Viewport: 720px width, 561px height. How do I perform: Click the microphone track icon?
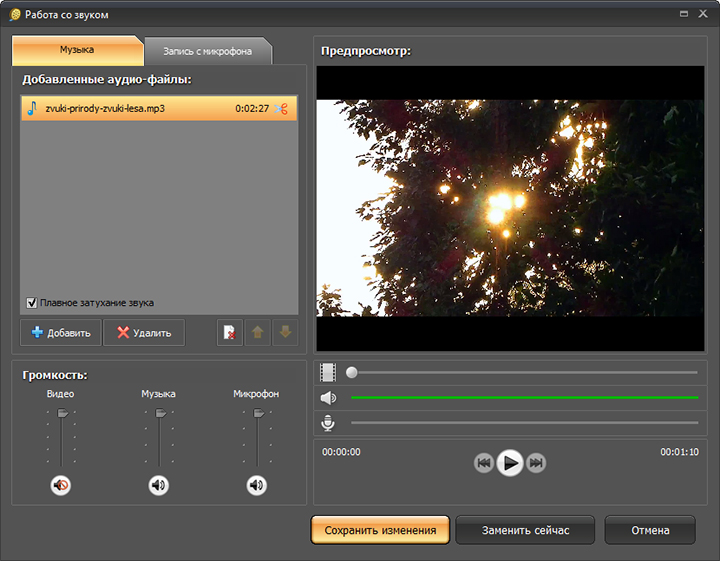pos(328,423)
